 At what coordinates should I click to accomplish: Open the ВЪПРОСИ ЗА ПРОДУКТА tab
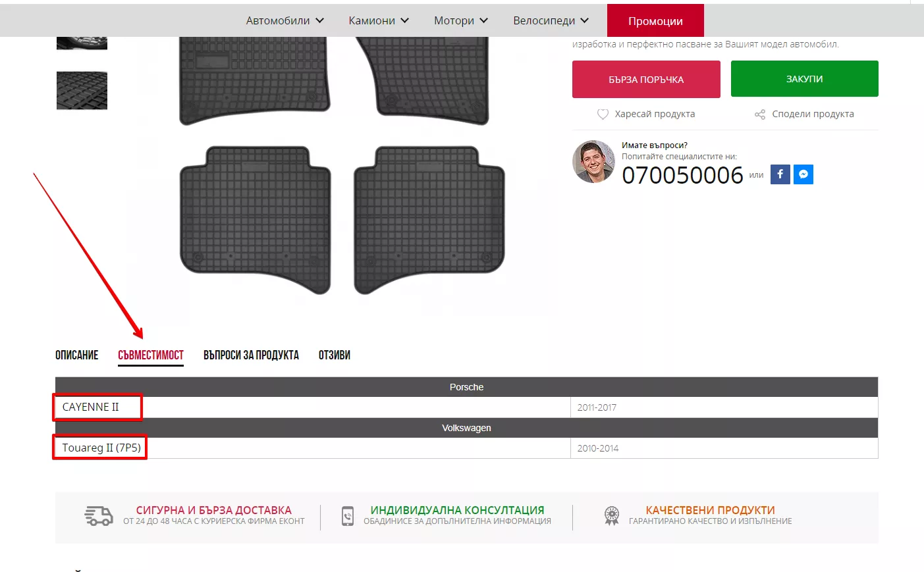[x=251, y=355]
